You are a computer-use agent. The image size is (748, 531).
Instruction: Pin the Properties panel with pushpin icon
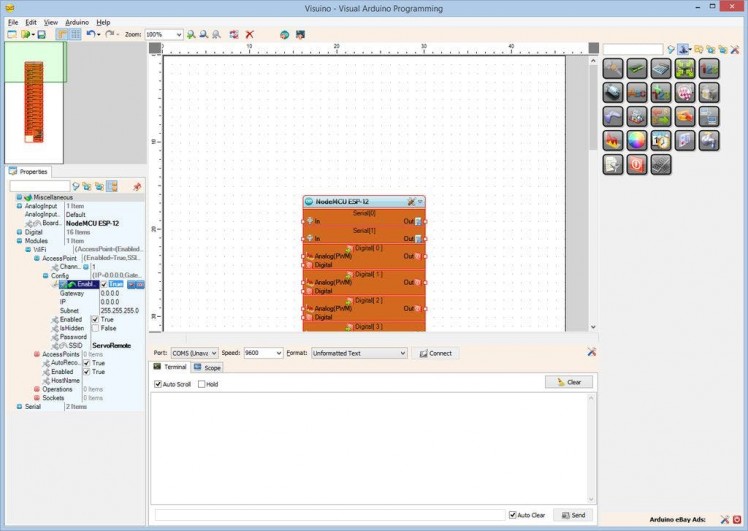137,186
